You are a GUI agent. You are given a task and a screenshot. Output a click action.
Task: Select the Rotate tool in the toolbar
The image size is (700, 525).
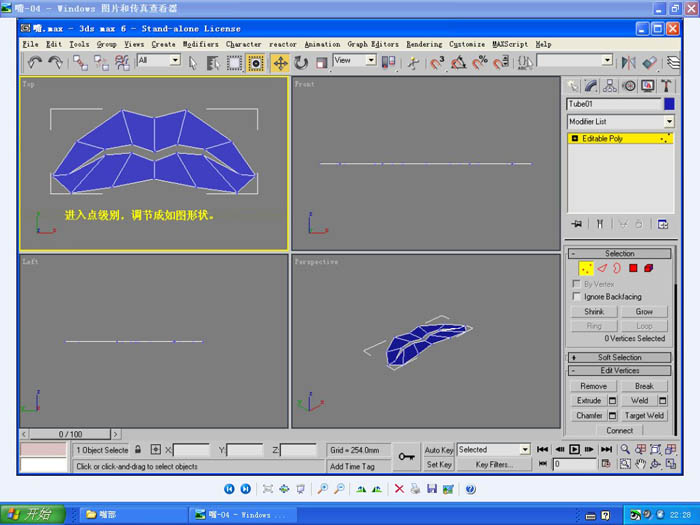coord(301,62)
